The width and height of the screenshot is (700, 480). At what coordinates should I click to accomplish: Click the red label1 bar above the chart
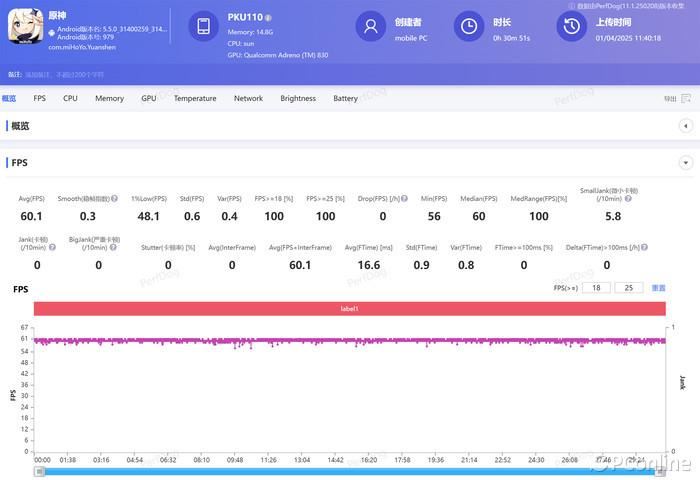350,309
